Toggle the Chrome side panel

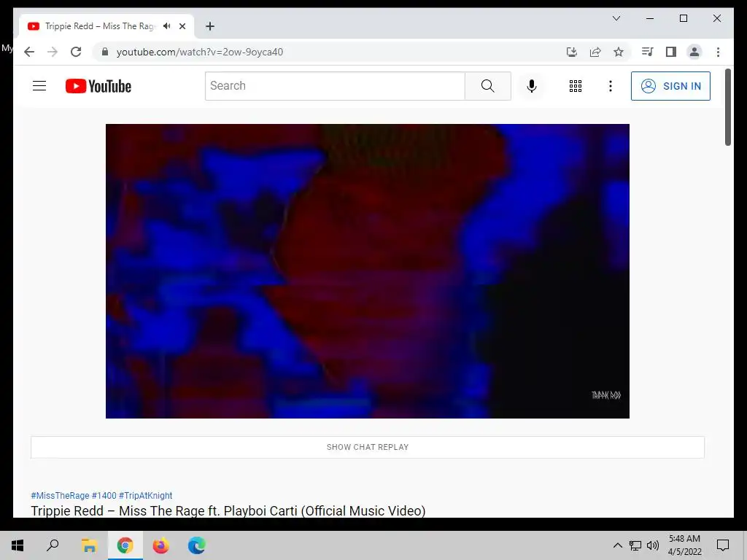pos(671,52)
